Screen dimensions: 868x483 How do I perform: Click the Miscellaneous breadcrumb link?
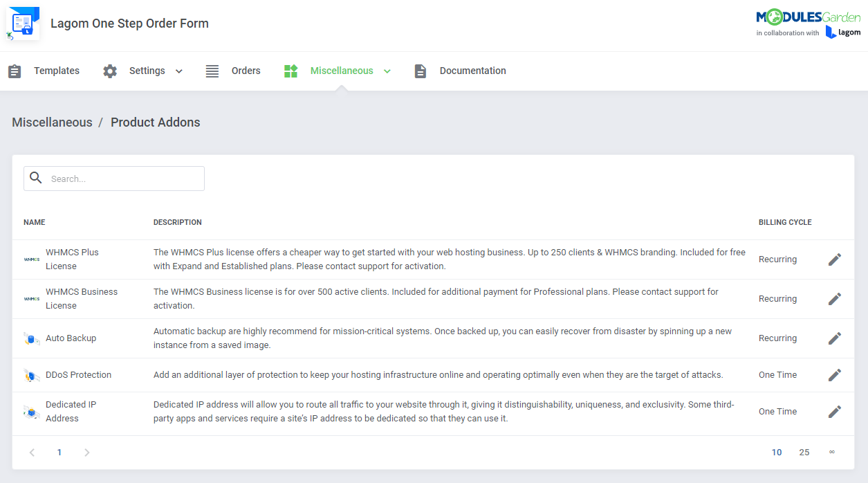(52, 122)
